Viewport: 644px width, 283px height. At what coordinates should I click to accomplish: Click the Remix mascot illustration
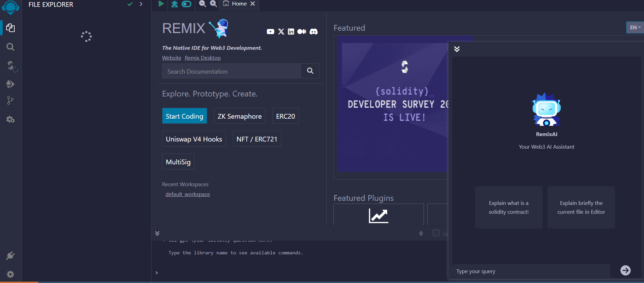click(219, 28)
